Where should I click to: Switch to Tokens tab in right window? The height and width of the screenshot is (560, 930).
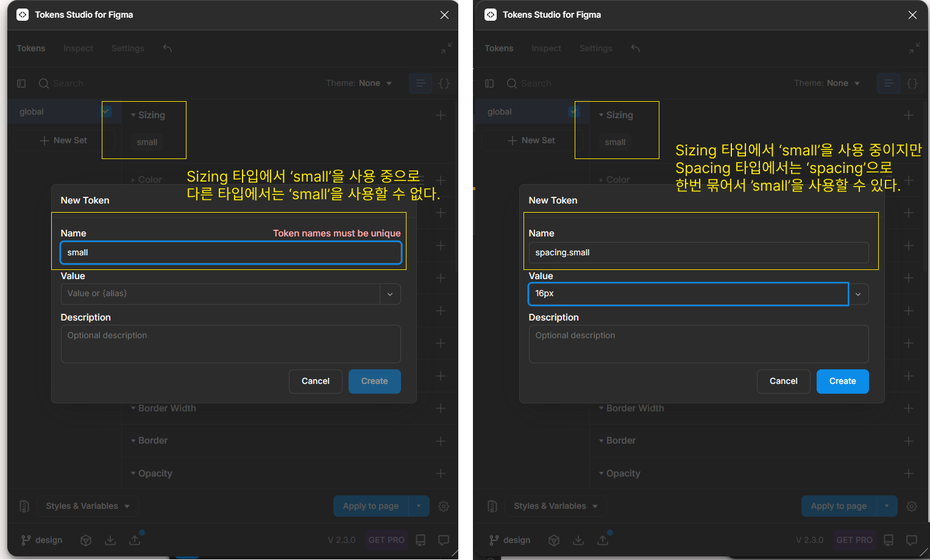(499, 49)
